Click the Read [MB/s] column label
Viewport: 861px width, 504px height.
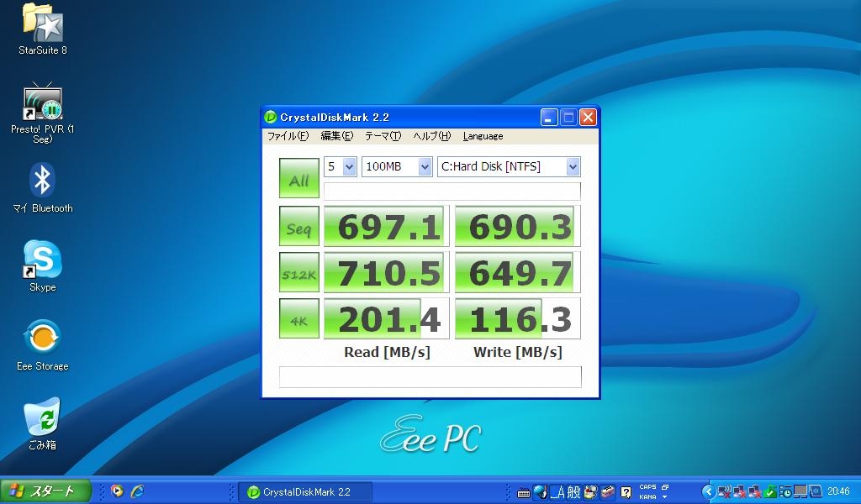coord(387,352)
